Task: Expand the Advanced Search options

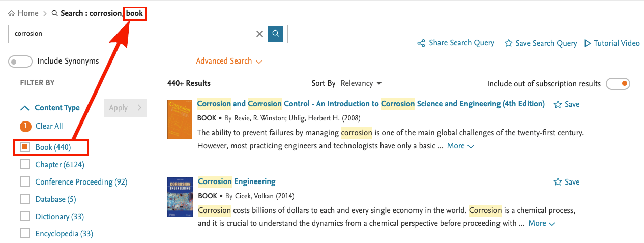Action: point(229,61)
